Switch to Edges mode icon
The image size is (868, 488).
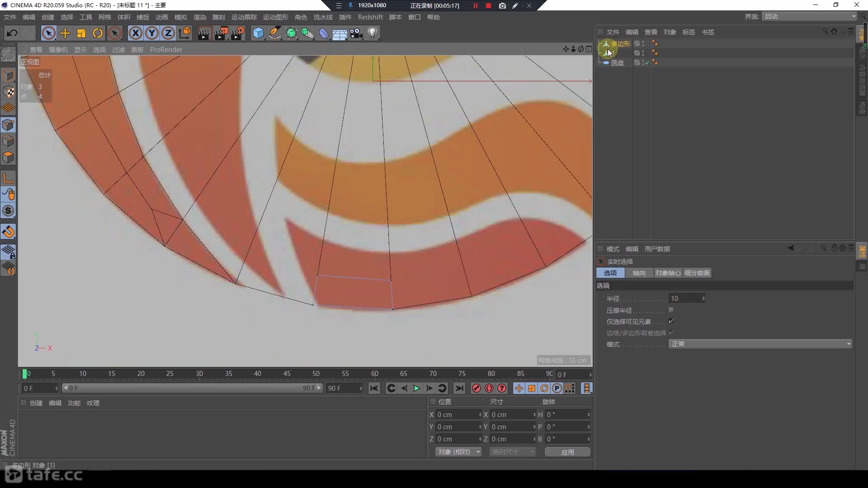8,141
